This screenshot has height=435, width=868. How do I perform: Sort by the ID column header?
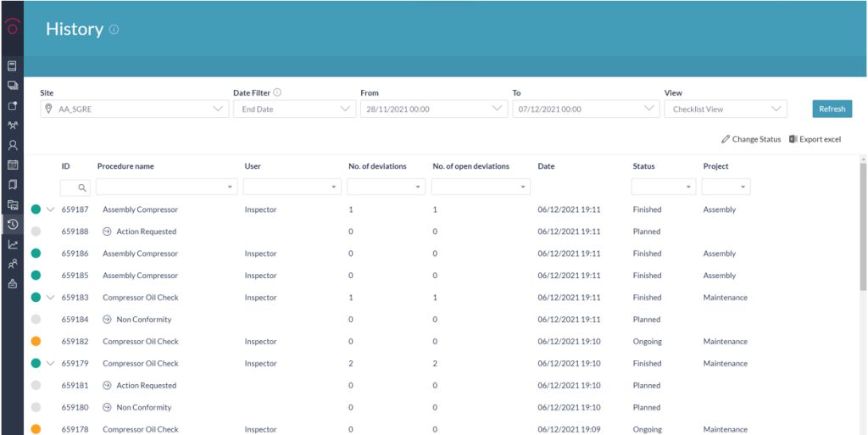pyautogui.click(x=65, y=166)
